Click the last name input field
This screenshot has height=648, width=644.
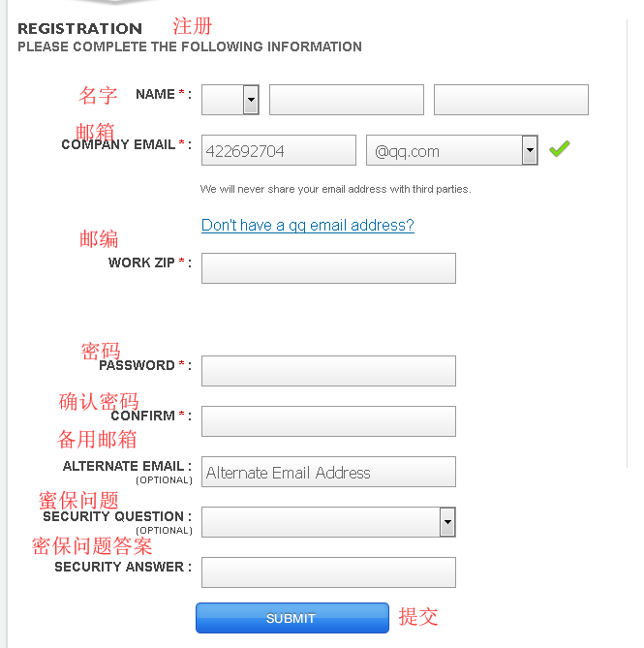pyautogui.click(x=510, y=100)
